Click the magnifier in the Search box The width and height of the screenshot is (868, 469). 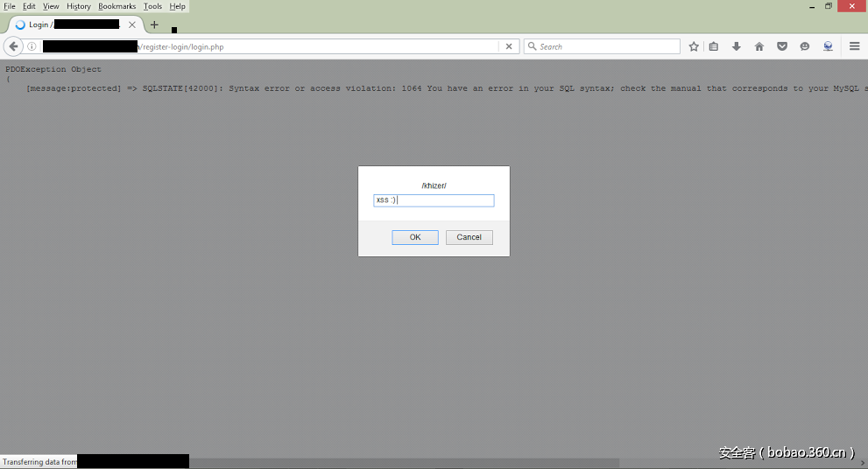tap(532, 46)
